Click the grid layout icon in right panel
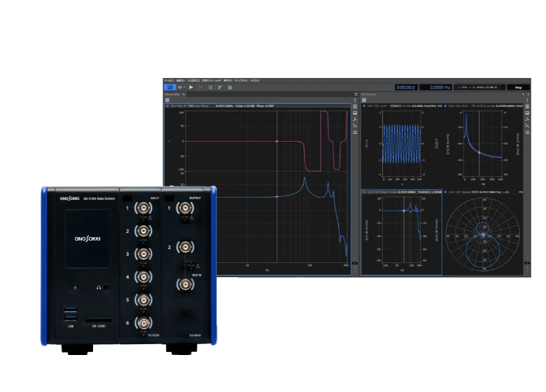 click(x=365, y=100)
